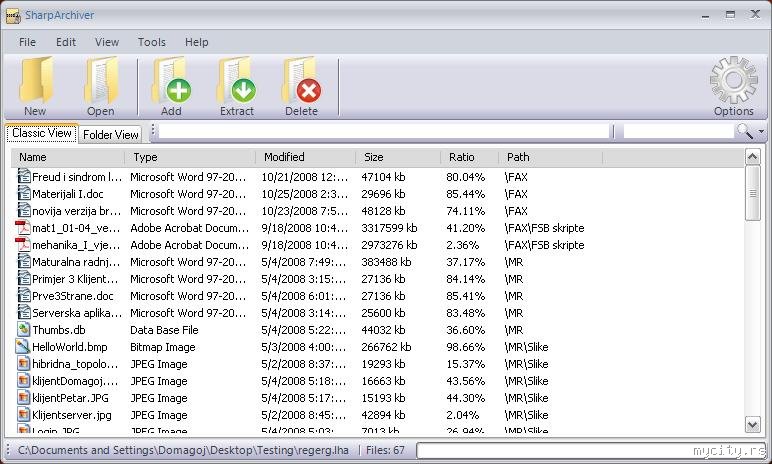The image size is (772, 464).
Task: Click the search magnifier icon
Action: pos(743,131)
